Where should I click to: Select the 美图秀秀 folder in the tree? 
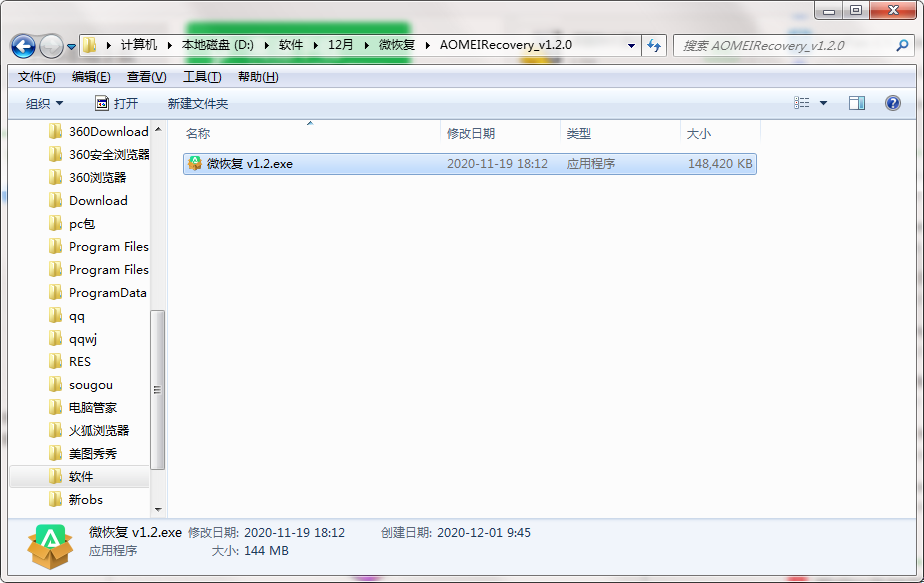point(93,454)
